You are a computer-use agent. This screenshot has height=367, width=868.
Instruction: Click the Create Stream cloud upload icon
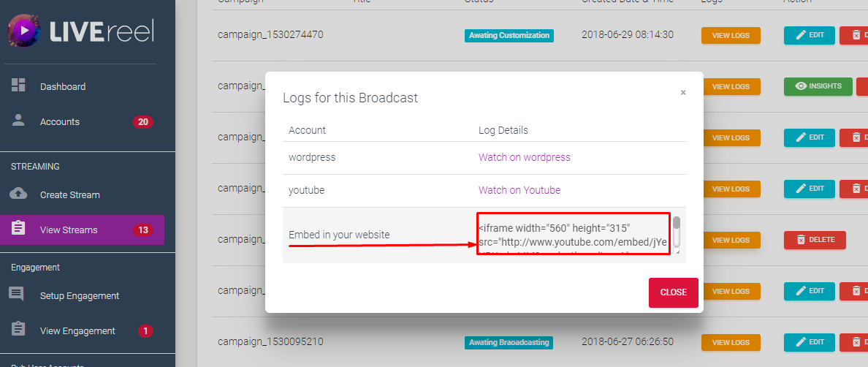pos(18,194)
